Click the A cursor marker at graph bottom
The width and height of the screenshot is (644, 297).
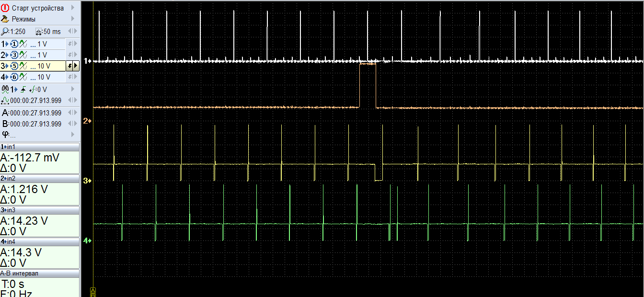pyautogui.click(x=93, y=290)
